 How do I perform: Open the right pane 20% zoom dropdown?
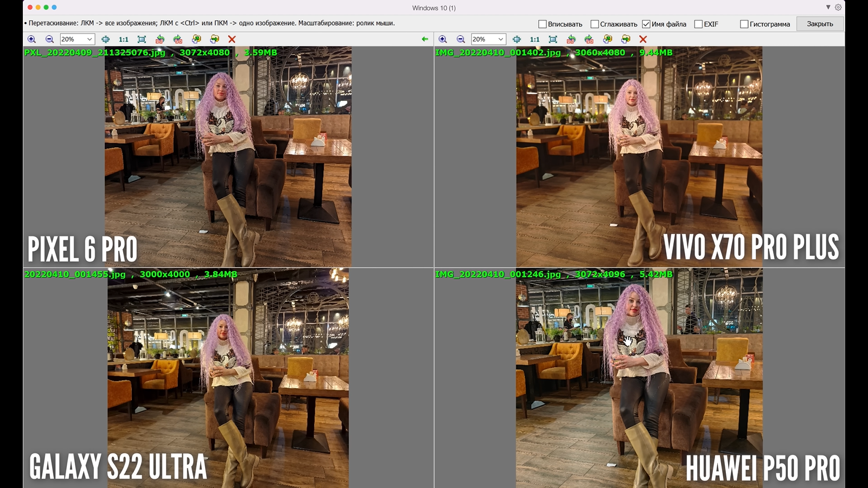[x=500, y=39]
